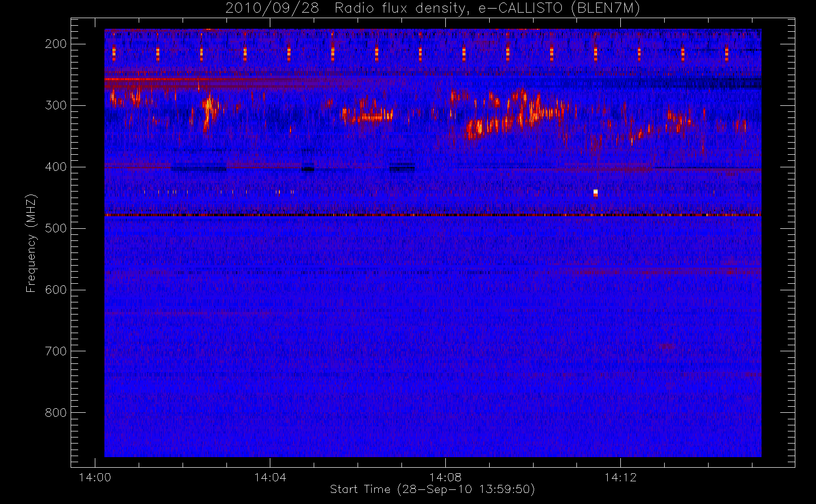
Task: Click the 700 frequency tick label
Action: click(x=56, y=351)
